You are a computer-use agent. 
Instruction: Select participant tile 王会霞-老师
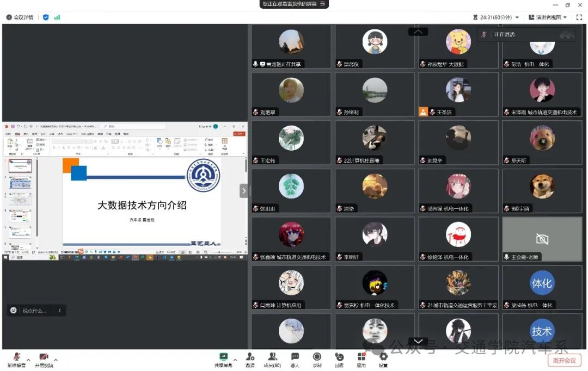[x=542, y=239]
